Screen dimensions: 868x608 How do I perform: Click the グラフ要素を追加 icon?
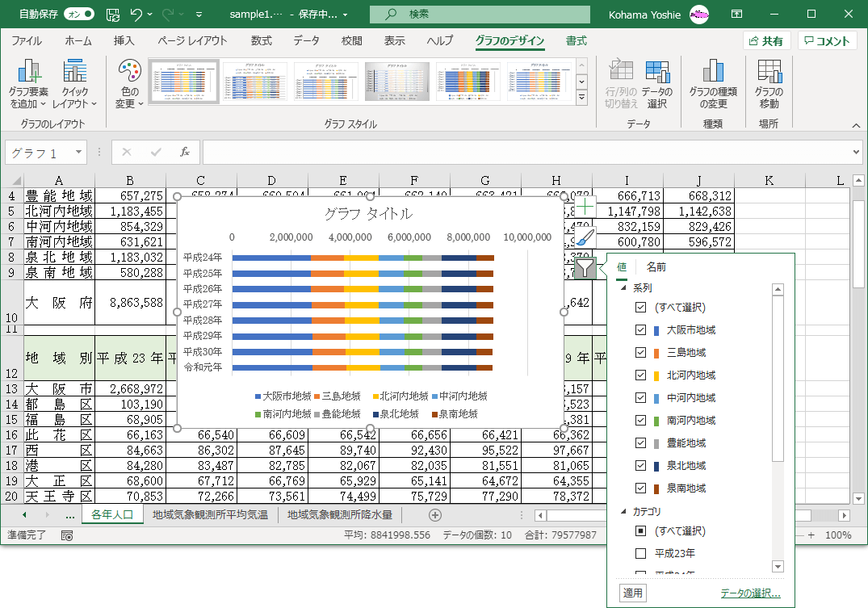pyautogui.click(x=29, y=73)
